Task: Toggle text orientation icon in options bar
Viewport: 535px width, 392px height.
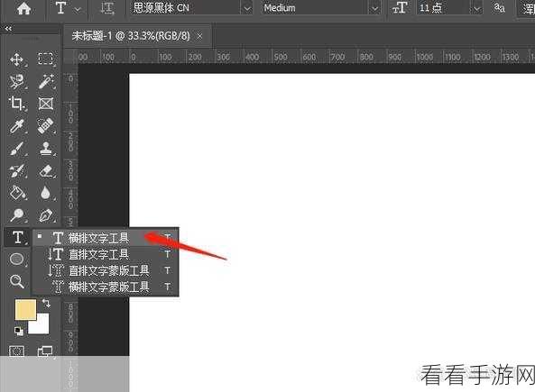Action: (107, 8)
